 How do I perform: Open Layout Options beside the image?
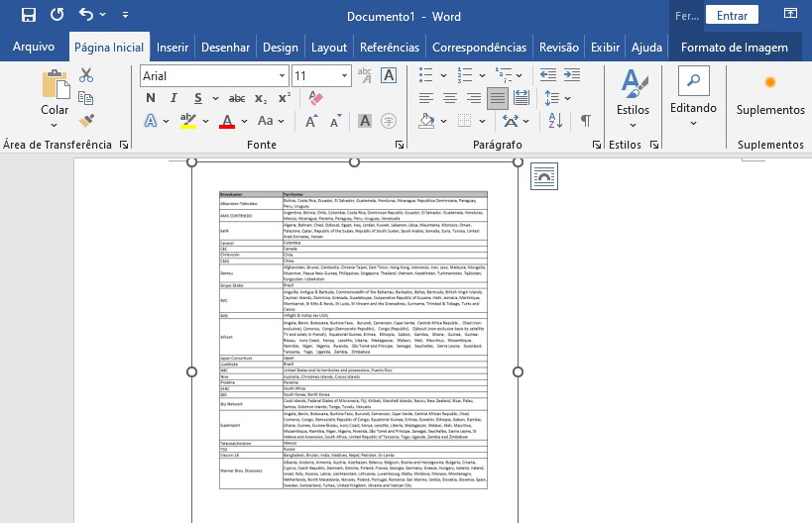(x=544, y=176)
